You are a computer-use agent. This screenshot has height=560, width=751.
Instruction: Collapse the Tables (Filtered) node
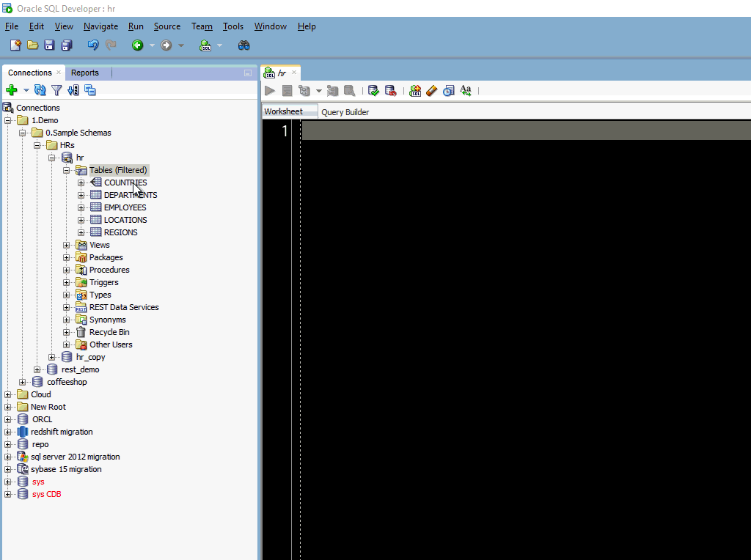[x=67, y=170]
